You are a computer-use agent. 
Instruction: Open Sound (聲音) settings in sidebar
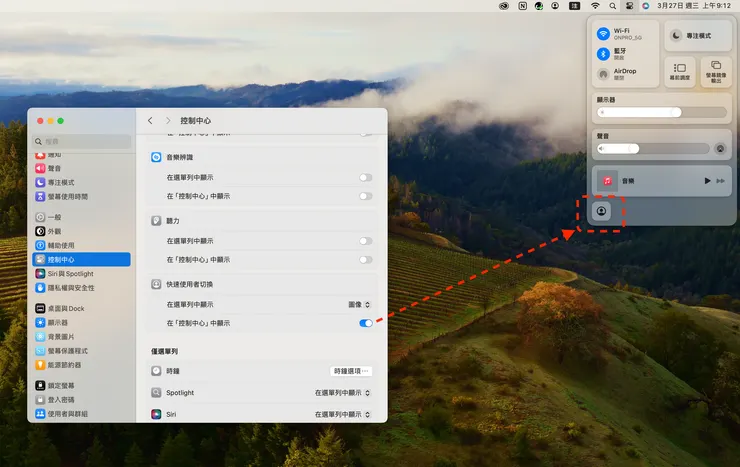(82, 168)
